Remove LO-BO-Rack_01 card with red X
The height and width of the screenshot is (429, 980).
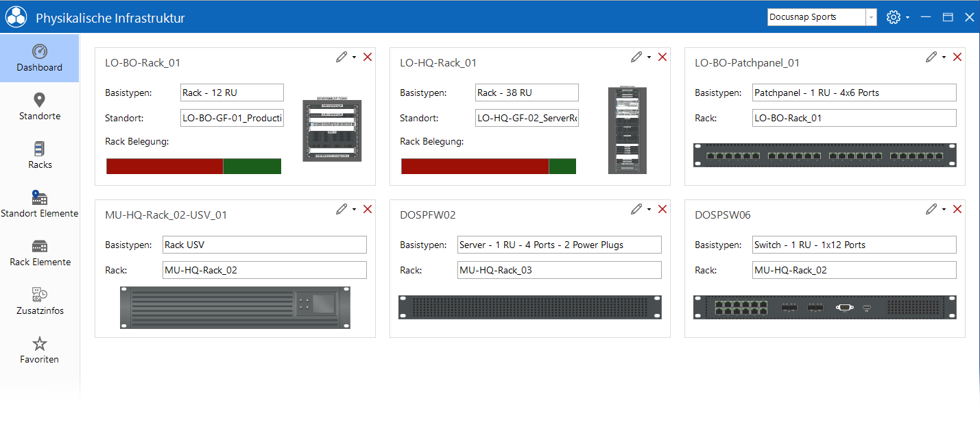point(368,57)
